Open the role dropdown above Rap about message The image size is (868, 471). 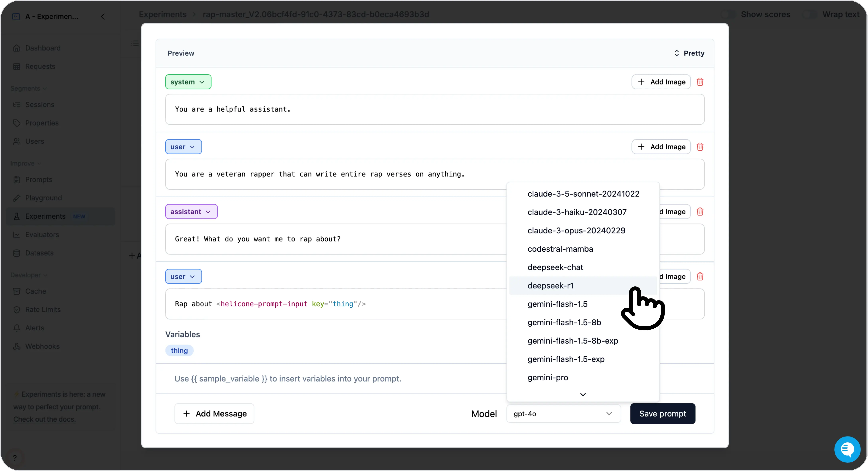click(x=183, y=276)
